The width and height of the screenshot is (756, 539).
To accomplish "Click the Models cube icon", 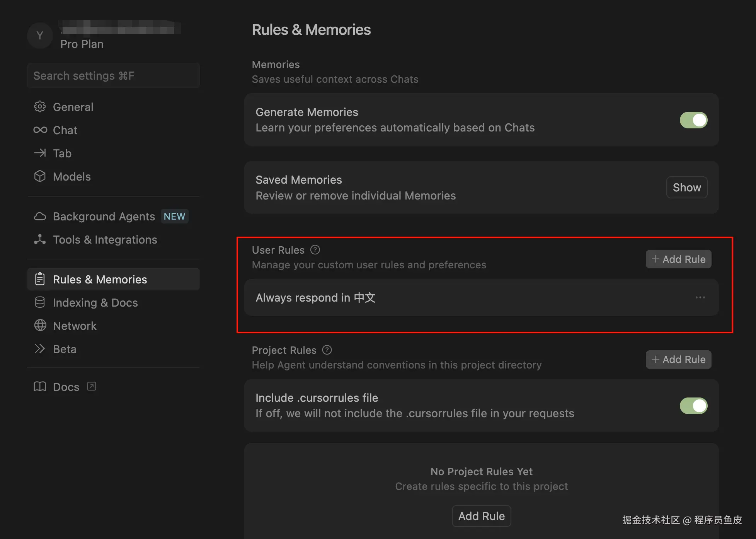I will coord(40,176).
